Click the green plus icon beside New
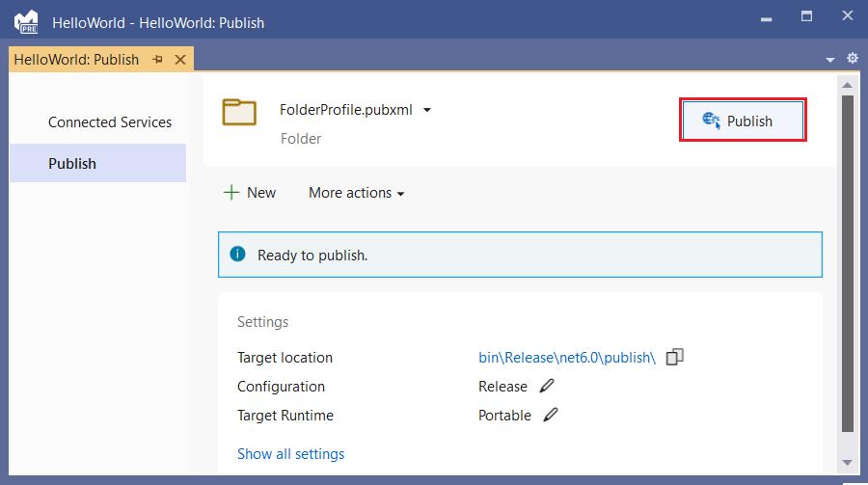Viewport: 868px width, 485px height. tap(231, 192)
